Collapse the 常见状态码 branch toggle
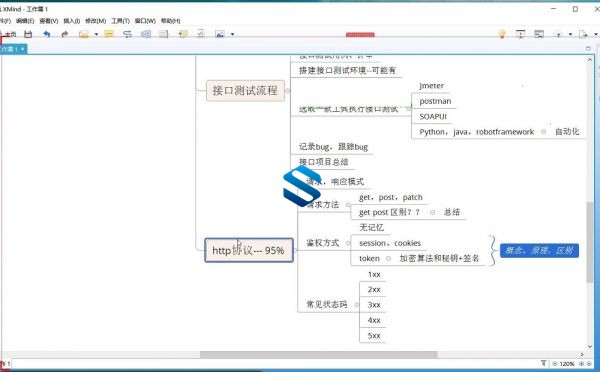The height and width of the screenshot is (372, 600). click(x=356, y=305)
